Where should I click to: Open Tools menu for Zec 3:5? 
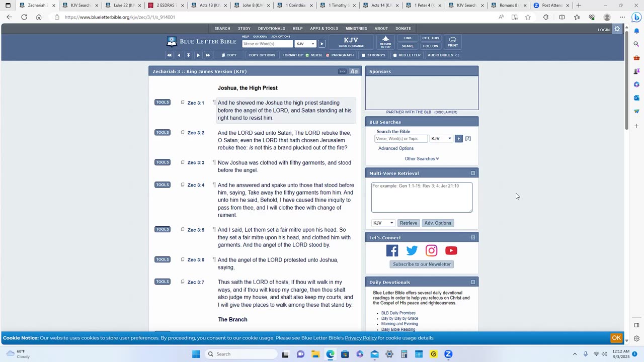(162, 229)
